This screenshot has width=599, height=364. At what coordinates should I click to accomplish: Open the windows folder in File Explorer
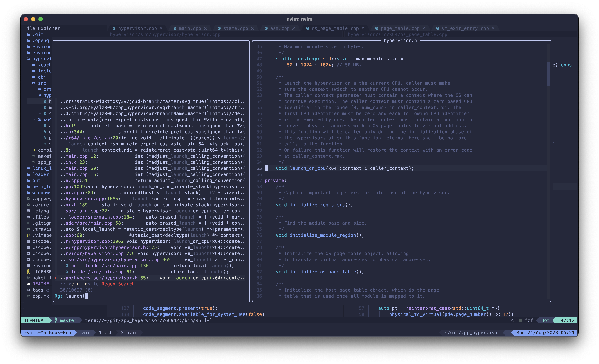pyautogui.click(x=41, y=193)
